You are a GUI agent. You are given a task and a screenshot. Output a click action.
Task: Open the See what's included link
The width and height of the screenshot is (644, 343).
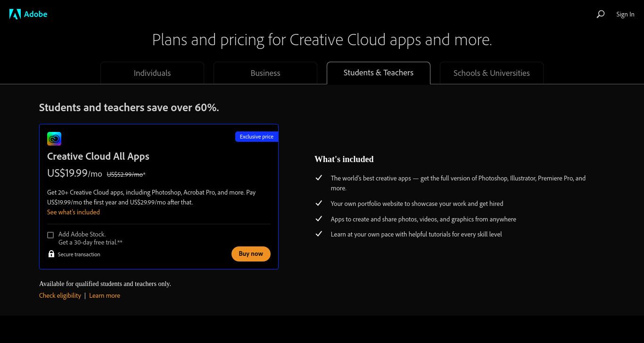pyautogui.click(x=74, y=212)
